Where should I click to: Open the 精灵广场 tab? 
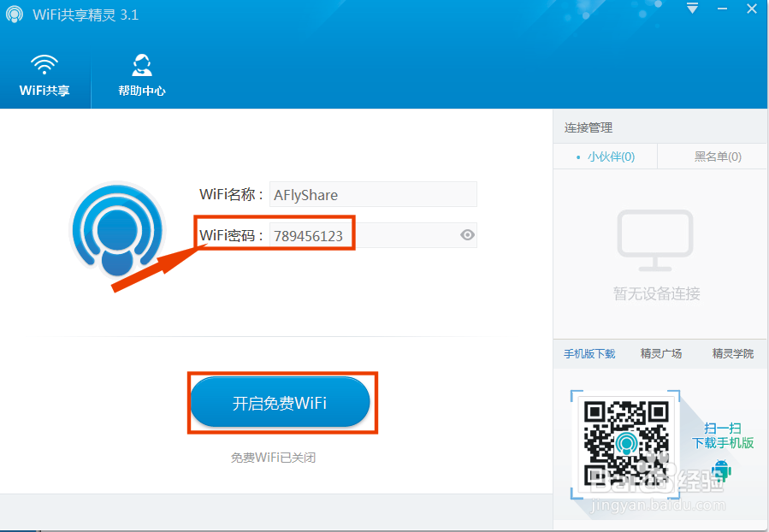(x=661, y=353)
